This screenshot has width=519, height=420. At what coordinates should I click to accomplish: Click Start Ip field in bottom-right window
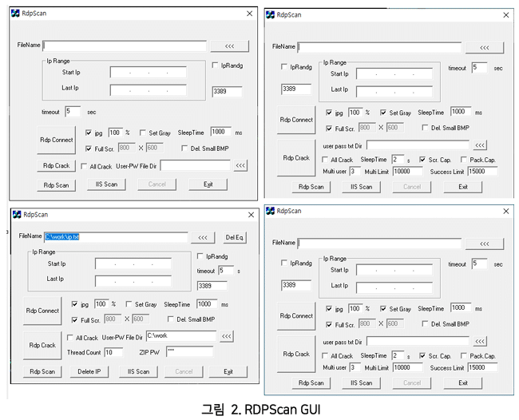(394, 271)
